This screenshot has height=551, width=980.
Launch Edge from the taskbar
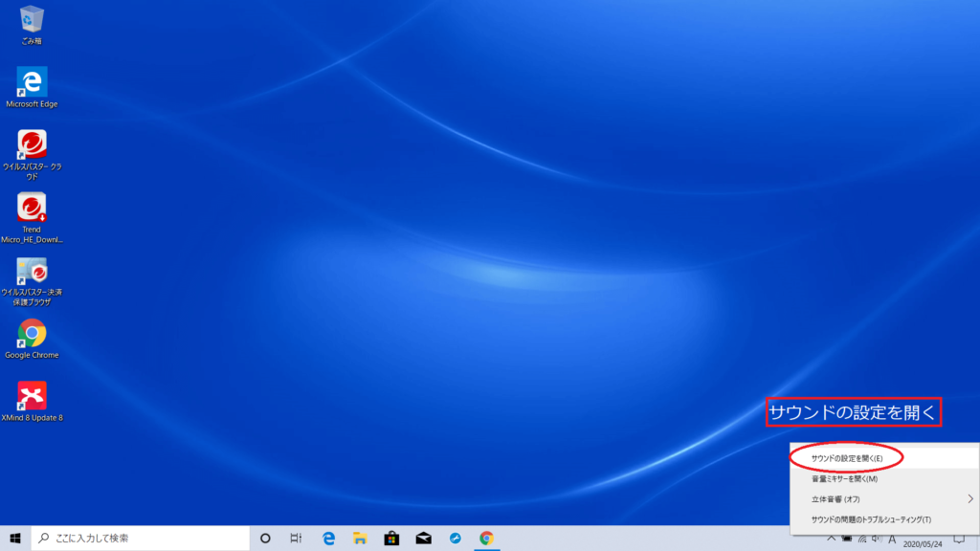click(328, 538)
